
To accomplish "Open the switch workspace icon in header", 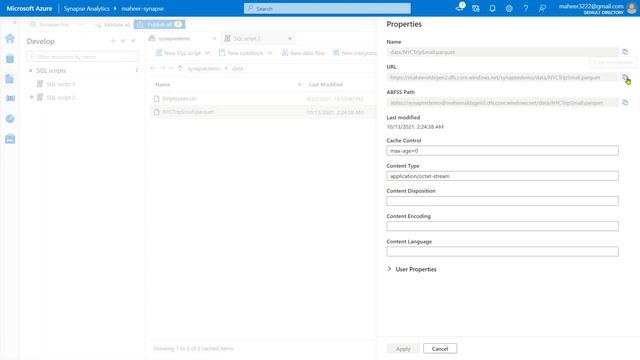I will point(476,8).
